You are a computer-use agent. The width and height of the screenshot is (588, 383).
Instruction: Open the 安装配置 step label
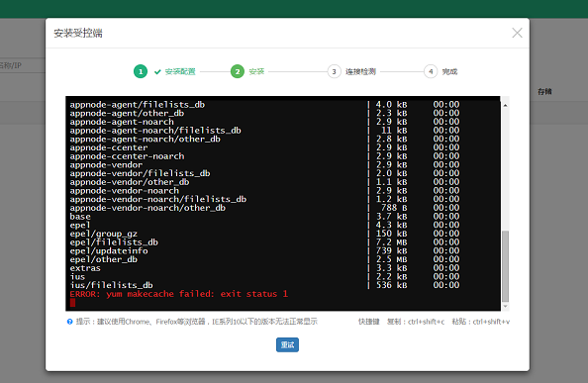(180, 71)
